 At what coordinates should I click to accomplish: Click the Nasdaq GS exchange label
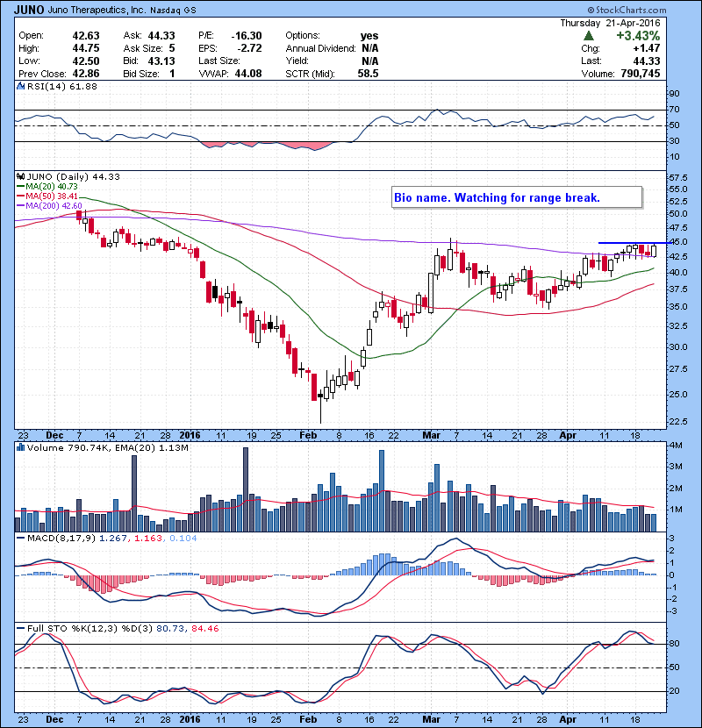tap(173, 10)
